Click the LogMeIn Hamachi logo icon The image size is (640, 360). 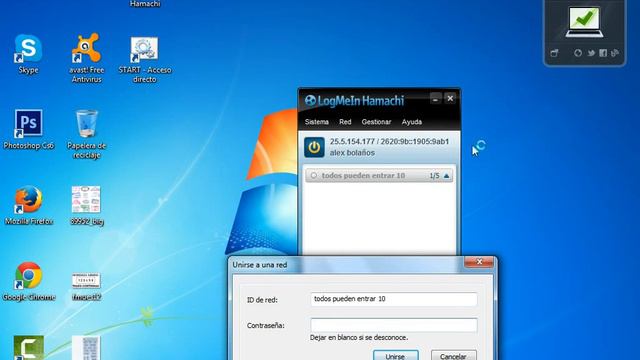pyautogui.click(x=310, y=100)
